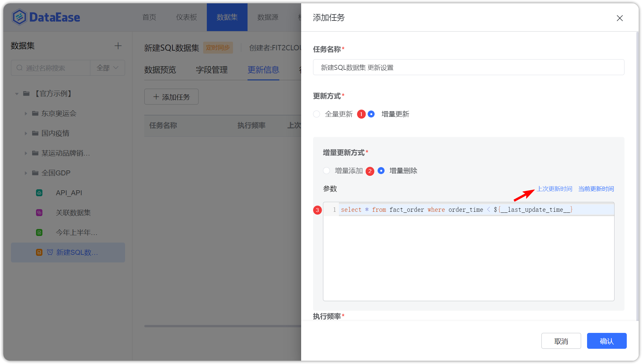Click the dialog's vertical scrollbar
The width and height of the screenshot is (642, 364).
pyautogui.click(x=637, y=175)
